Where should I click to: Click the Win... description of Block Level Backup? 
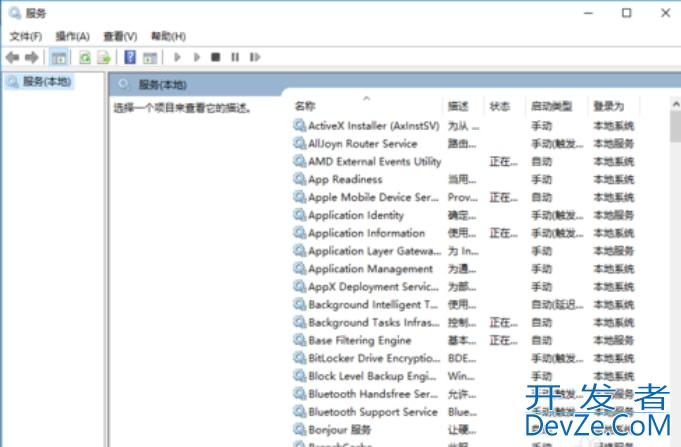coord(462,376)
